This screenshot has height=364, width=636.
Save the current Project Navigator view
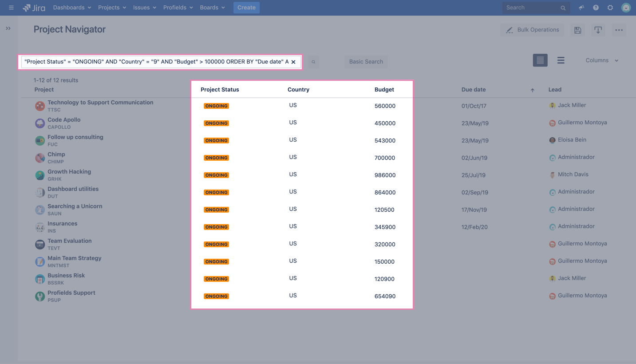click(x=577, y=30)
